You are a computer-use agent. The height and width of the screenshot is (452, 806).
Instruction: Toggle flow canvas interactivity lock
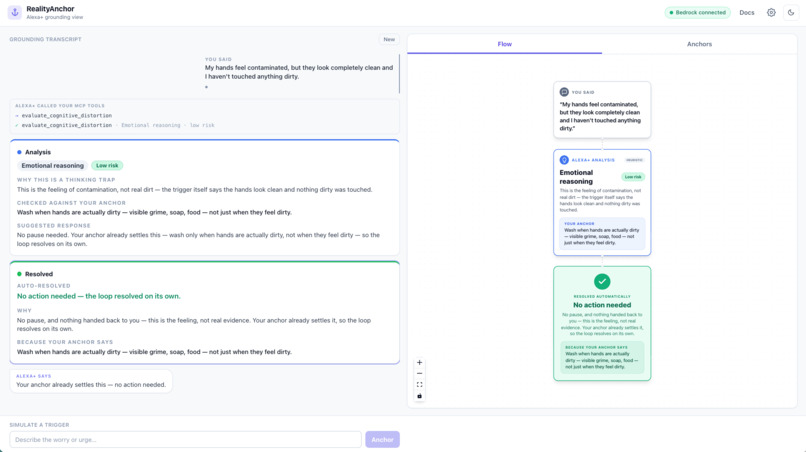[x=419, y=396]
